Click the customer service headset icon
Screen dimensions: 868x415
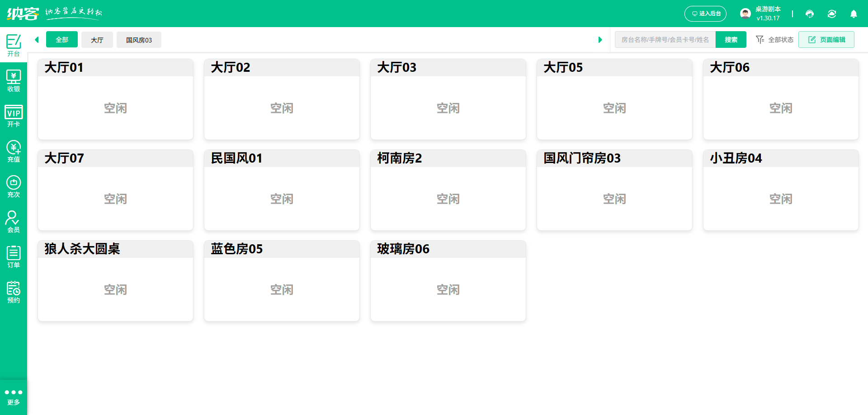[x=809, y=14]
